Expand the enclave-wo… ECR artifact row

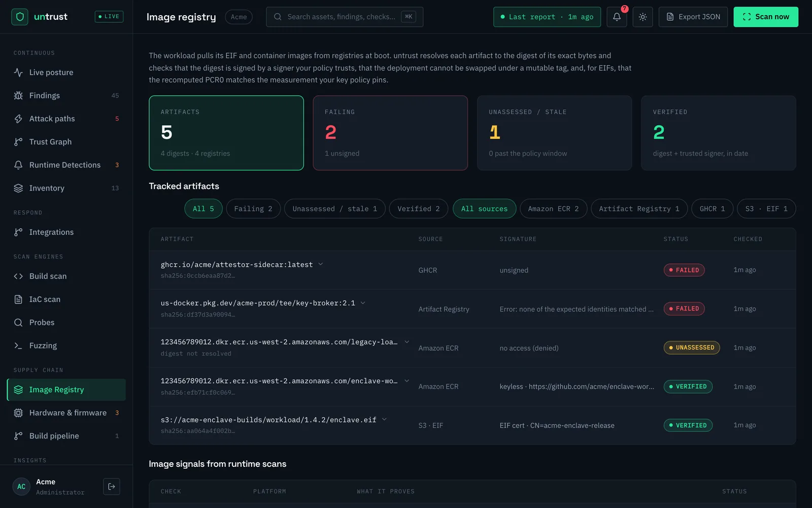[407, 380]
